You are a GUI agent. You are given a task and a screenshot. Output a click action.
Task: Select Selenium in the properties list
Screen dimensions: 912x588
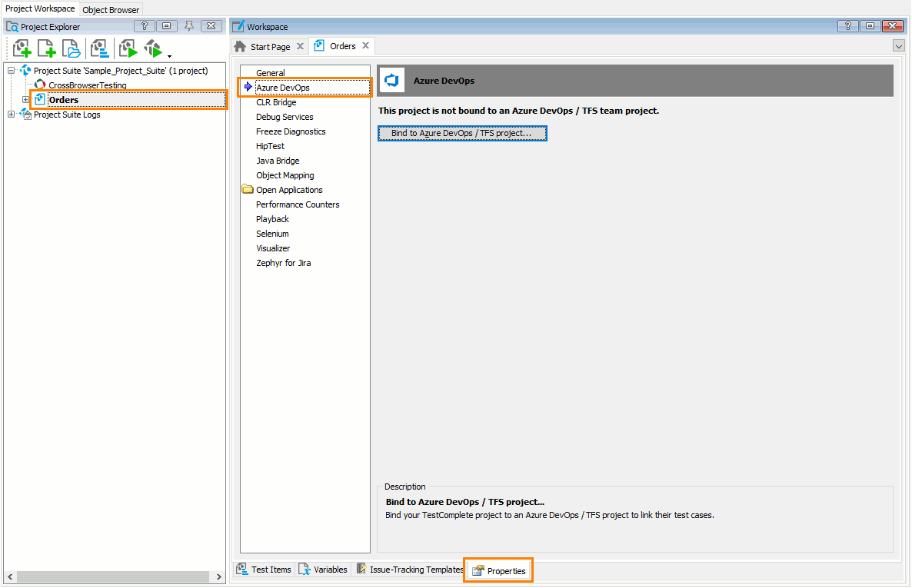click(x=272, y=233)
